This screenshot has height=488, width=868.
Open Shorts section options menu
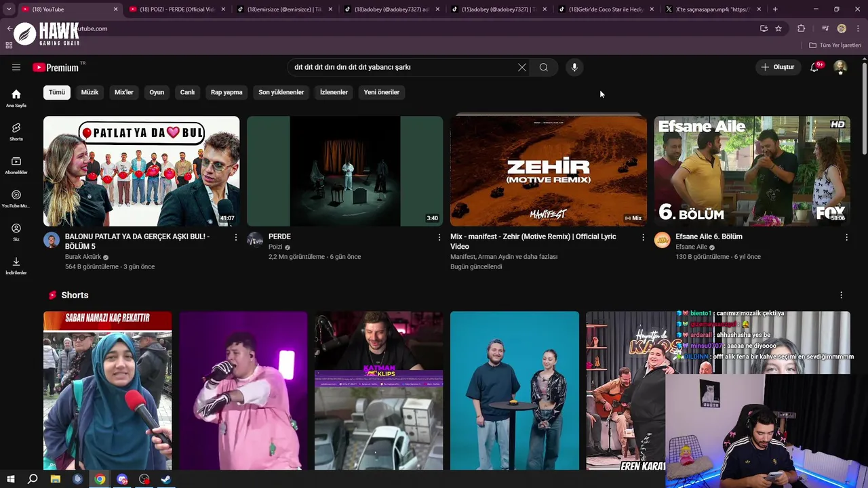click(x=841, y=296)
